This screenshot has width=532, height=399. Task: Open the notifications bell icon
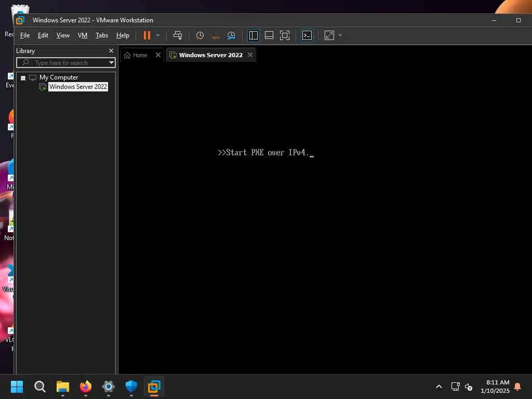(518, 387)
